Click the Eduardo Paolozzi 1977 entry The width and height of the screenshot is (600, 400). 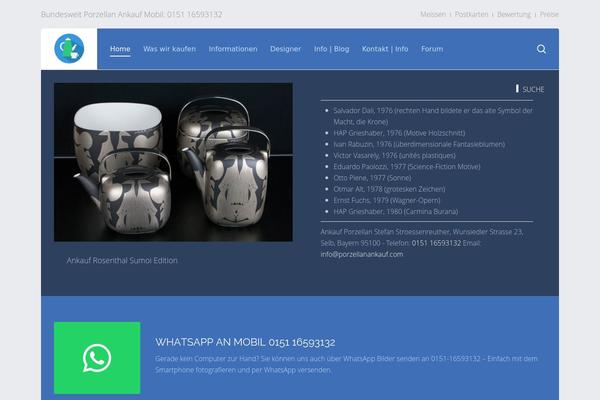pyautogui.click(x=407, y=167)
